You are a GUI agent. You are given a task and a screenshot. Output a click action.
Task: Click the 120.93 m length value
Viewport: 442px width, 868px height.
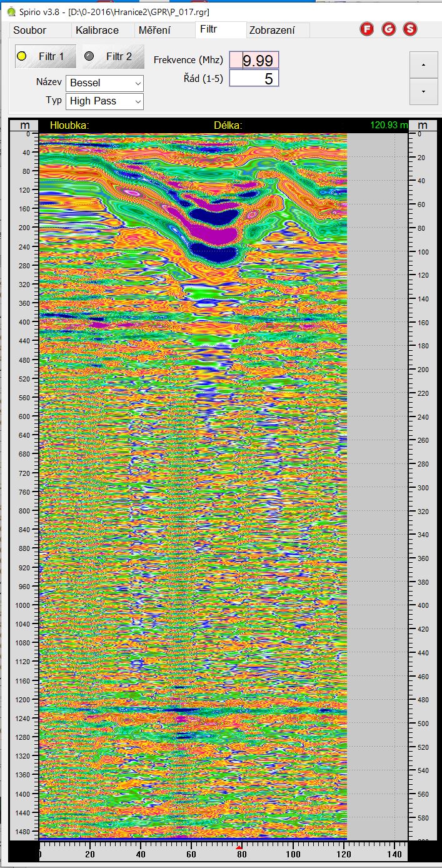click(389, 125)
